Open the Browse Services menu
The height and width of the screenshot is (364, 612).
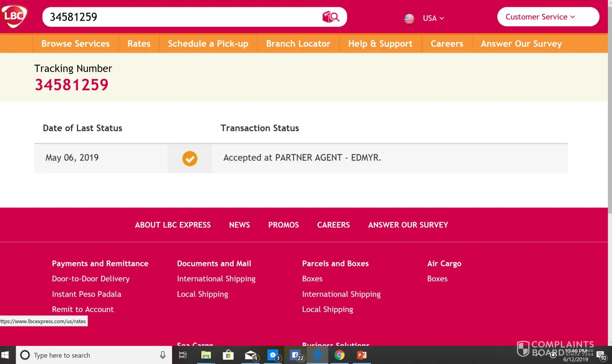75,44
